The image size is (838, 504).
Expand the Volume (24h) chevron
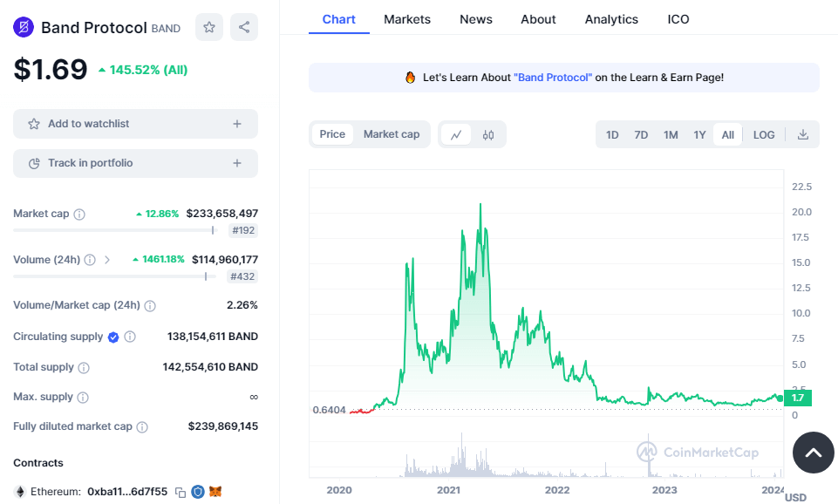[107, 259]
